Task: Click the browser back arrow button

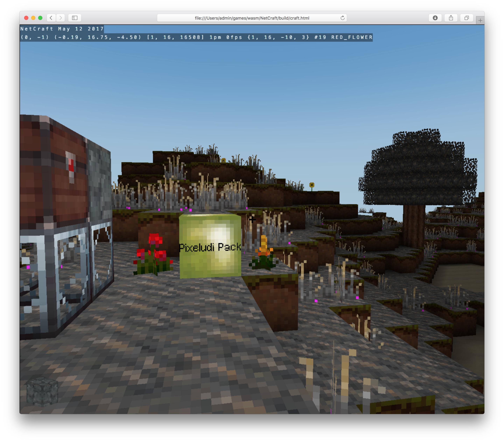Action: pyautogui.click(x=51, y=18)
